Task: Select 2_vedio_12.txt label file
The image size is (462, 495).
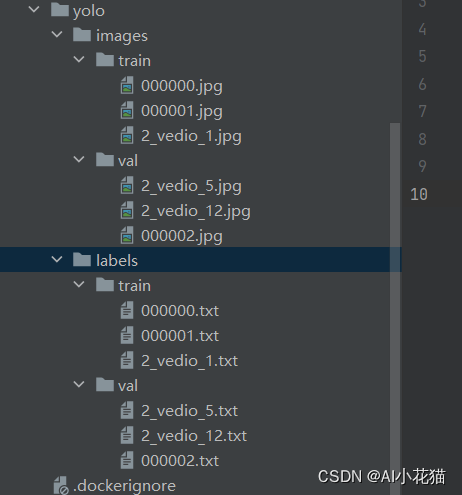Action: [x=194, y=436]
